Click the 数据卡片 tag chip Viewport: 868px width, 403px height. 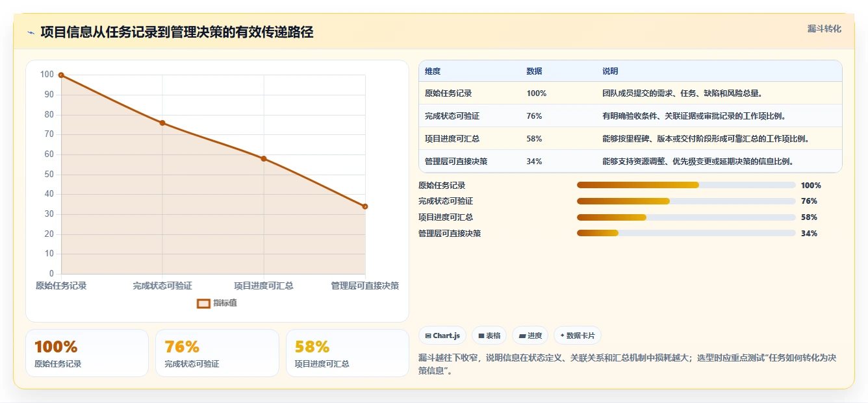(578, 336)
